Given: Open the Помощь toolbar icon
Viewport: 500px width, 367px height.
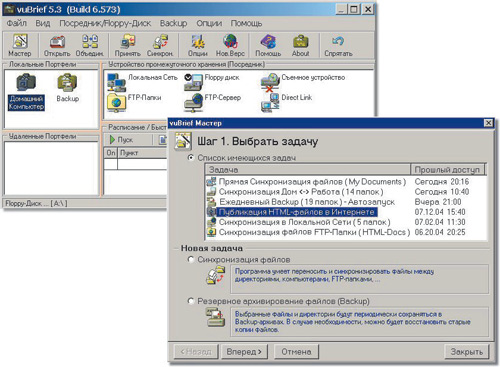Looking at the screenshot, I should [x=268, y=45].
